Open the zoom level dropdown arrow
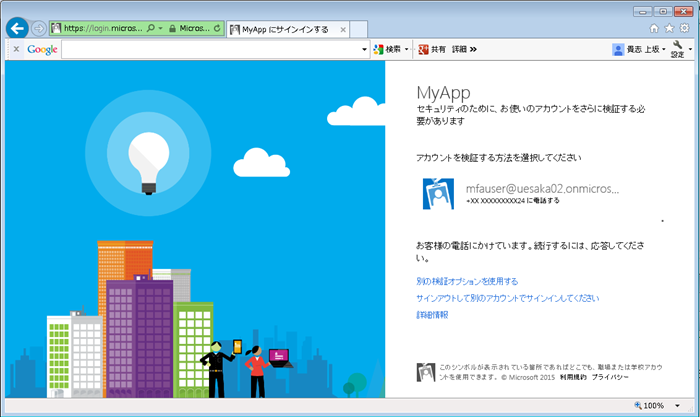 point(677,405)
